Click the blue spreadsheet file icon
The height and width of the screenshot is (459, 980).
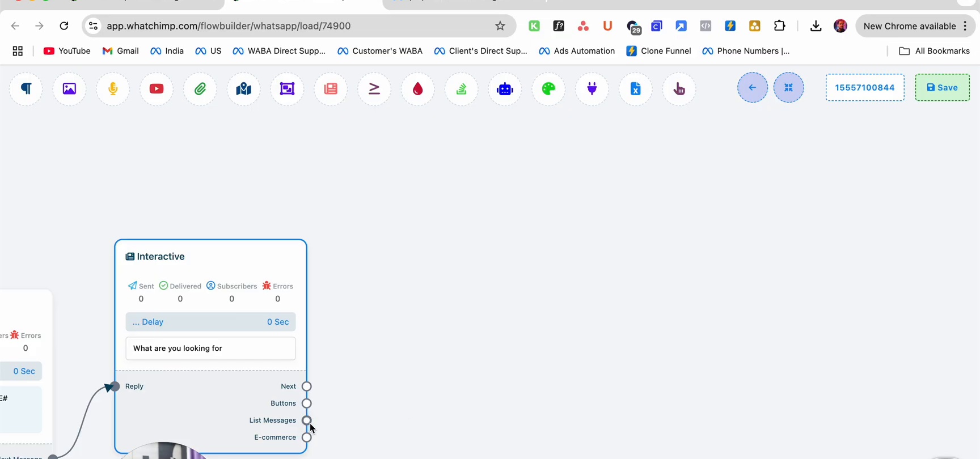636,89
